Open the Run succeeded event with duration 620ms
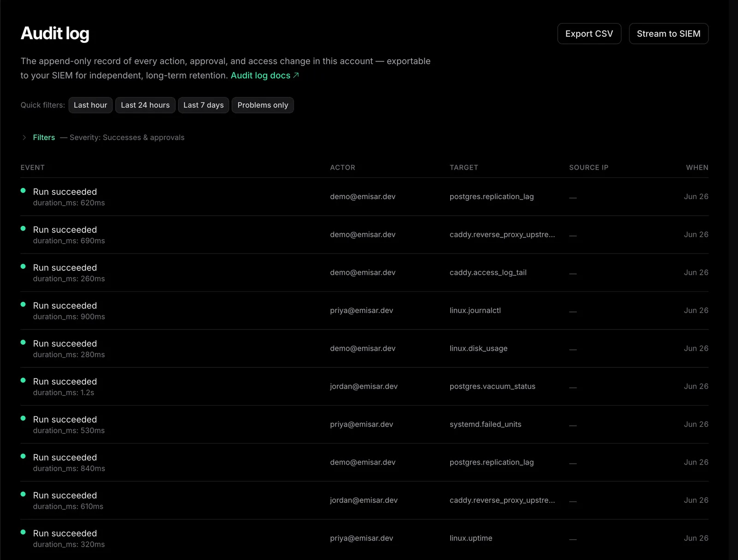Image resolution: width=738 pixels, height=560 pixels. [364, 197]
